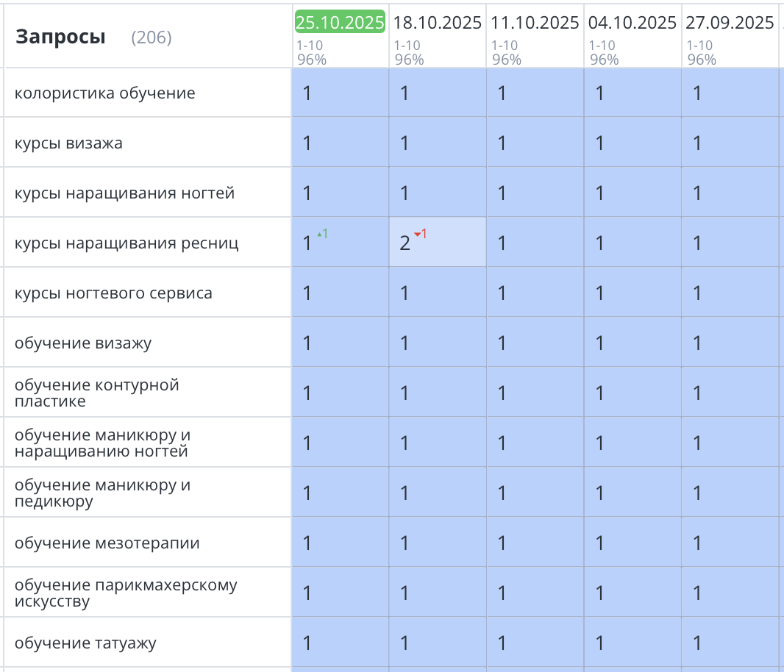
Task: Select position cell for обучение мезотерапии on 25.10.2025
Action: coord(340,543)
